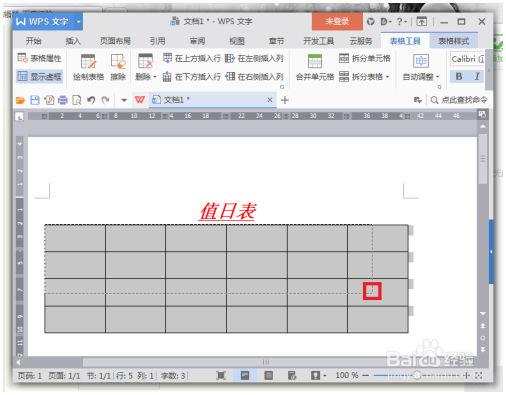Click the 未登录 sign-in button
The image size is (506, 395).
337,22
